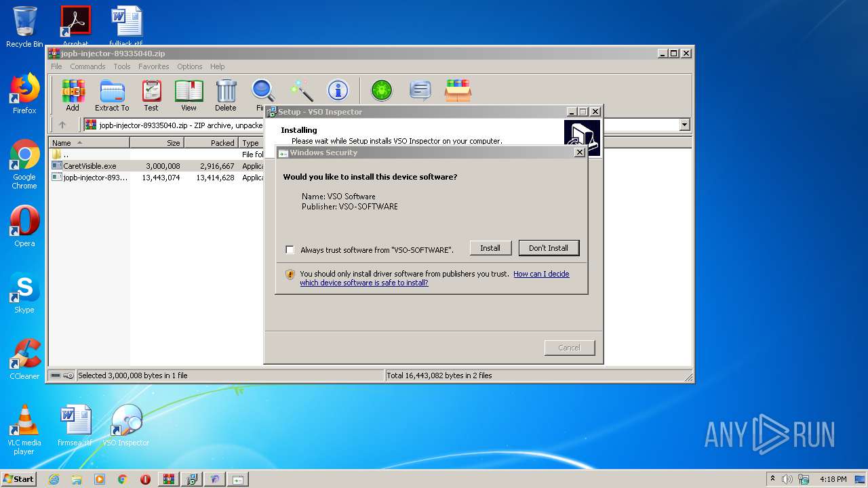Screen dimensions: 868x488
Task: Click the Extract To toolbar icon
Action: [112, 95]
